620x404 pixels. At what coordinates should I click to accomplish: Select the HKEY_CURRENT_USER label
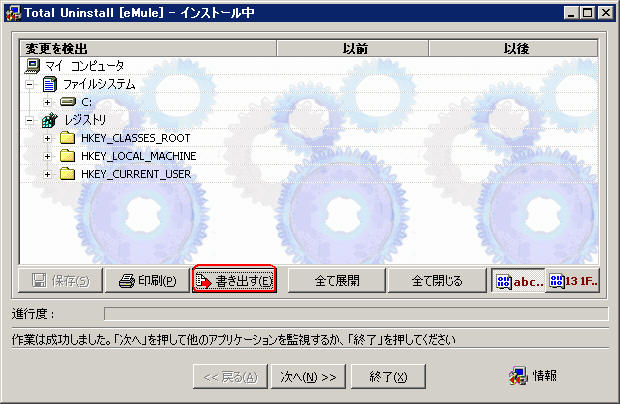(x=136, y=174)
